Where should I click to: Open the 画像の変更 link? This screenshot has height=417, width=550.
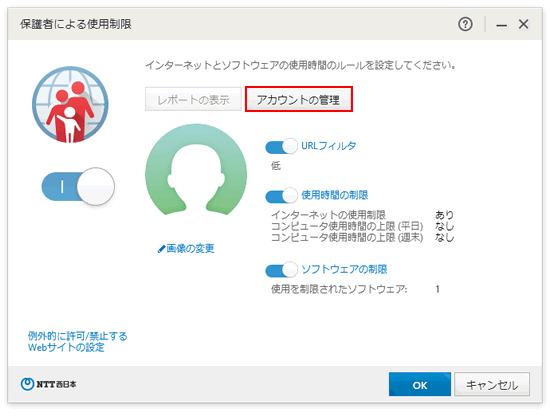(x=190, y=249)
